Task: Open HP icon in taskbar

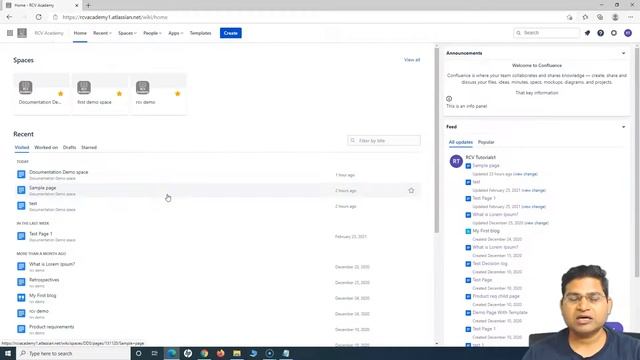Action: pyautogui.click(x=188, y=353)
